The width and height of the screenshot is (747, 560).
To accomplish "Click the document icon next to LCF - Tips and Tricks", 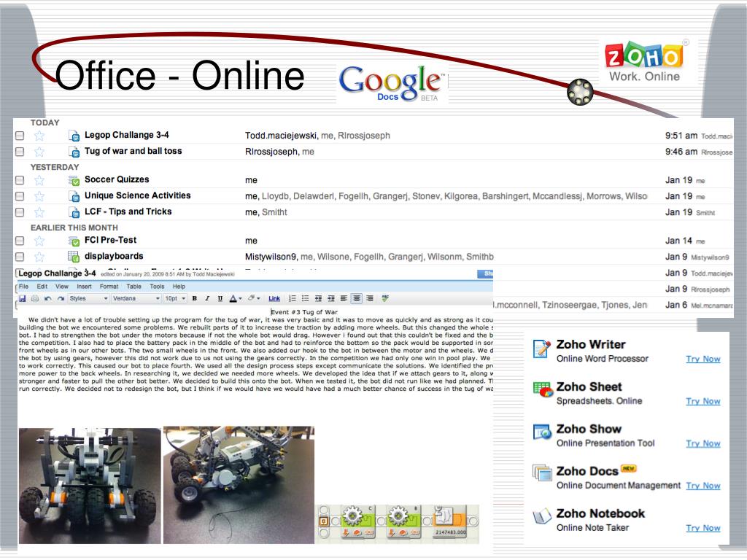I will [74, 212].
